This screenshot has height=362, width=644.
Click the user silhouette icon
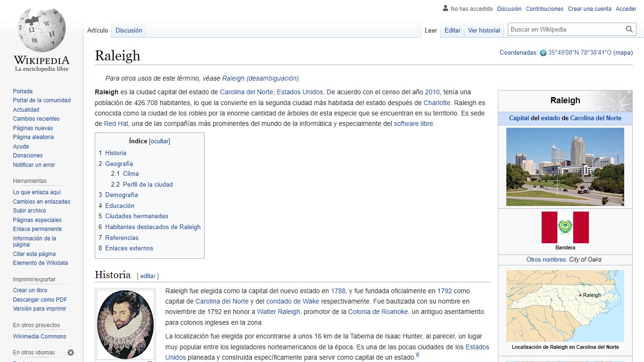(x=446, y=8)
